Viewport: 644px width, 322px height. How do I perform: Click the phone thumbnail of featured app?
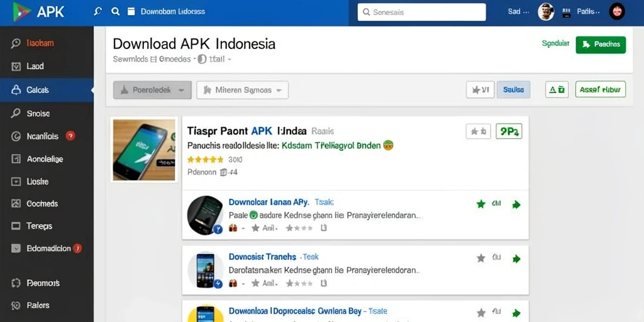pos(144,150)
